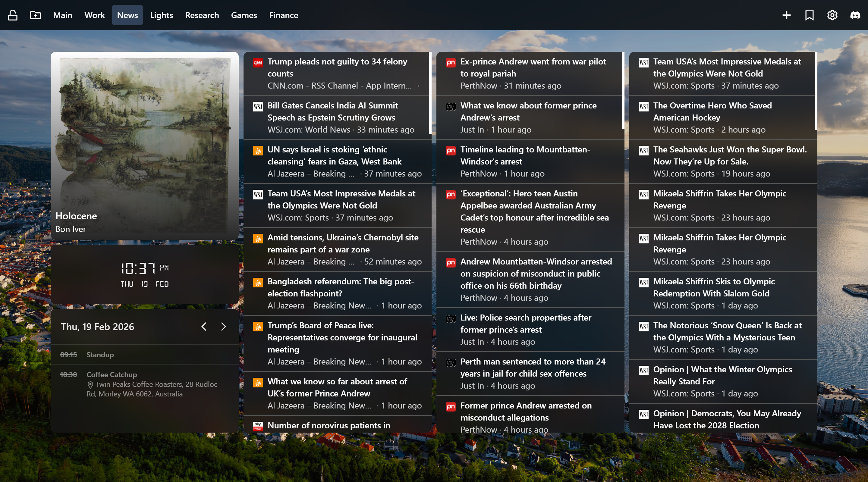Click PerthNow icon beside Former prince Andrew arrested
Screen dimensions: 868x482
coord(451,407)
